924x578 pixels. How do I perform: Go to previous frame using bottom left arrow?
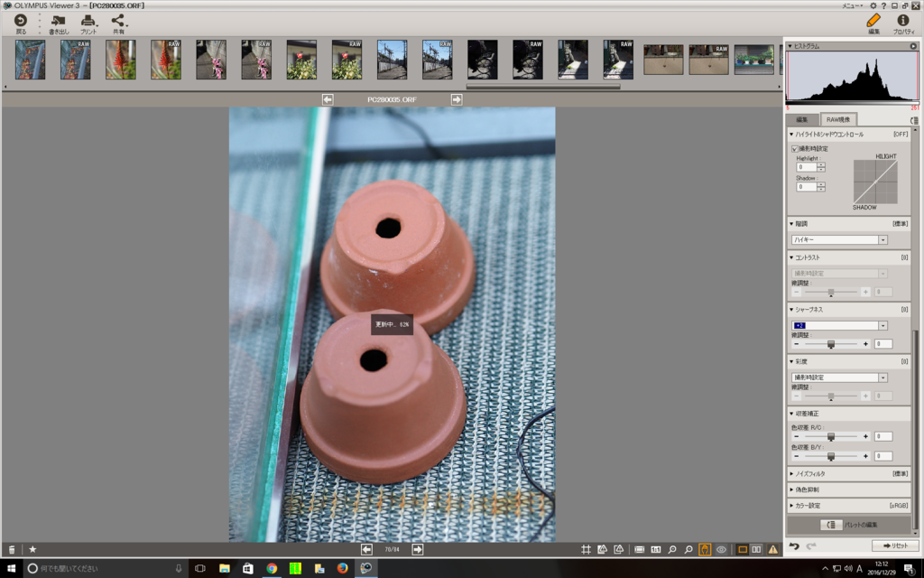tap(366, 549)
